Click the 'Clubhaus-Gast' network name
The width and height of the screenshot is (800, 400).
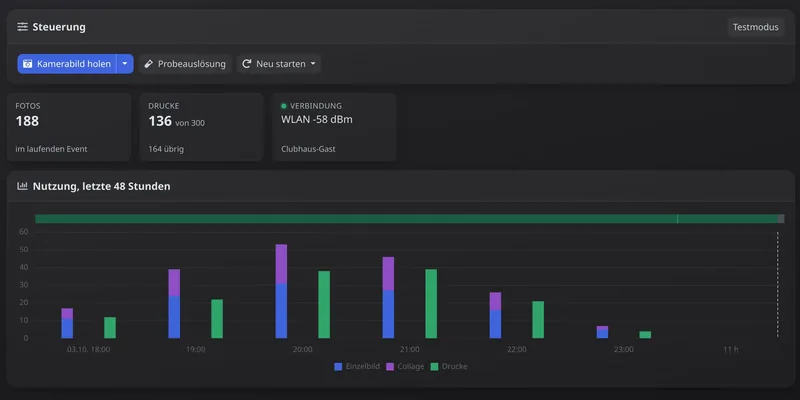(308, 149)
